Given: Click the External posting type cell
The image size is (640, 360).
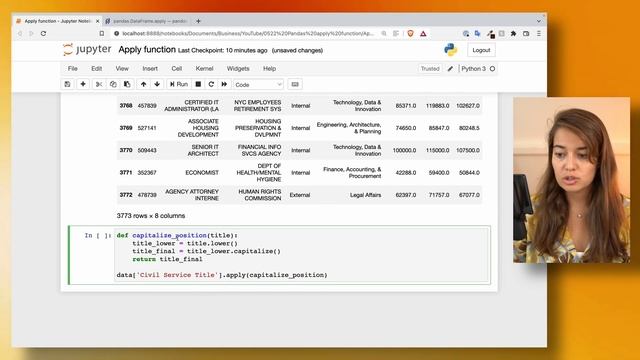Looking at the screenshot, I should (300, 195).
